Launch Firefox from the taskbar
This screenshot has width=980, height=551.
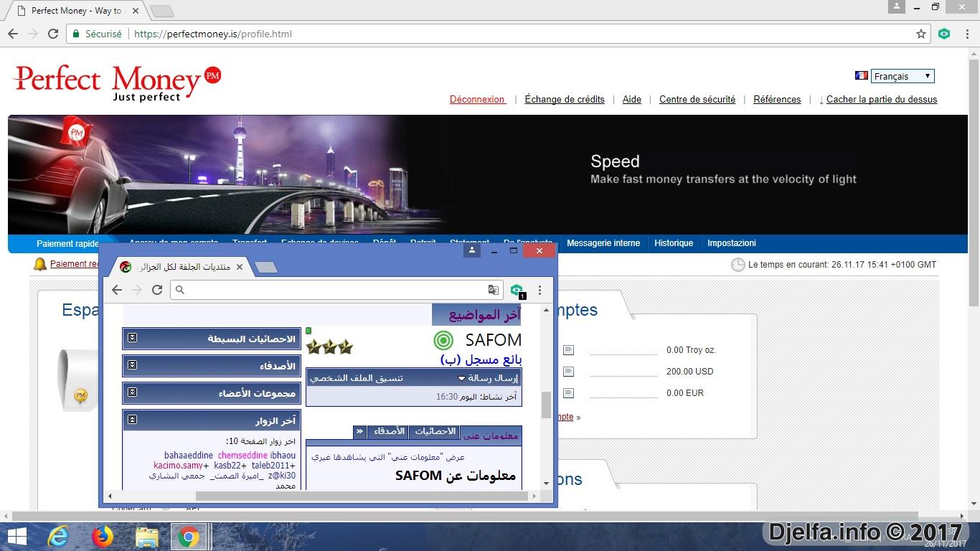[x=103, y=536]
